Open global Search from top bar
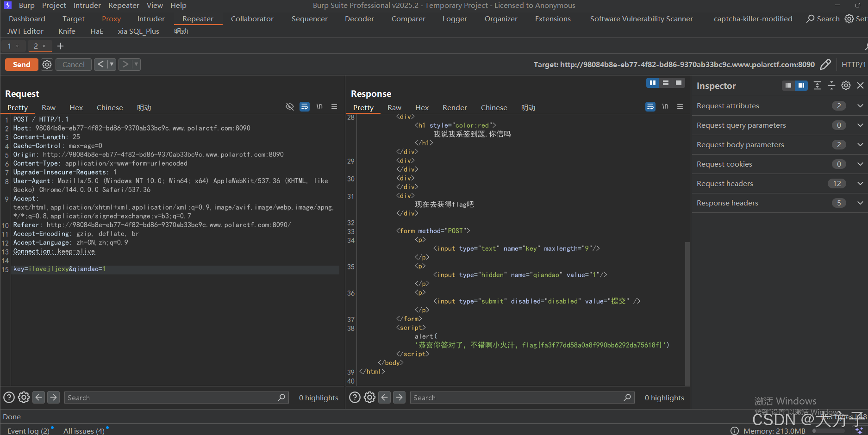This screenshot has height=435, width=868. click(x=823, y=19)
